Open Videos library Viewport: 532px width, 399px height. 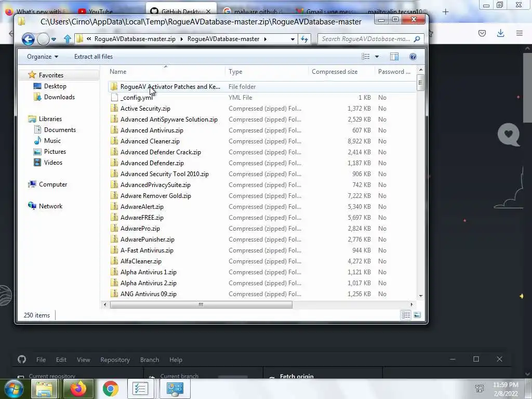point(53,163)
